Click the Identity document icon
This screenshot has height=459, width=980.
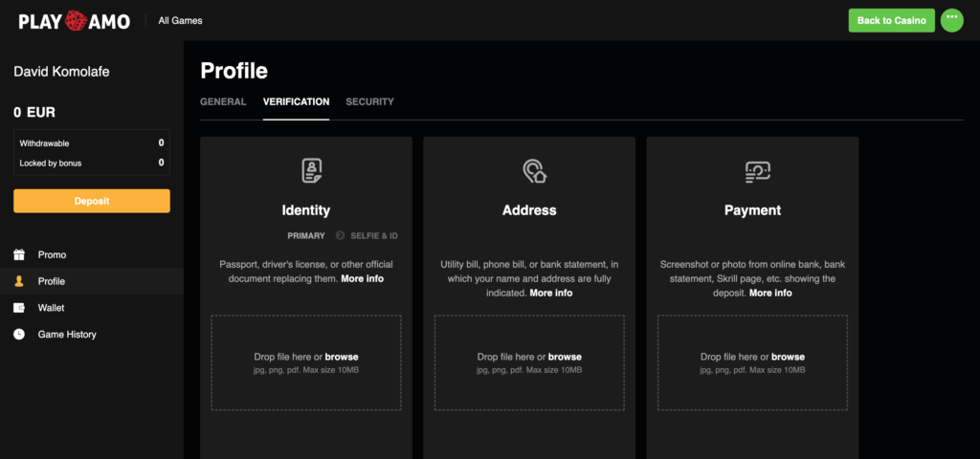click(312, 170)
